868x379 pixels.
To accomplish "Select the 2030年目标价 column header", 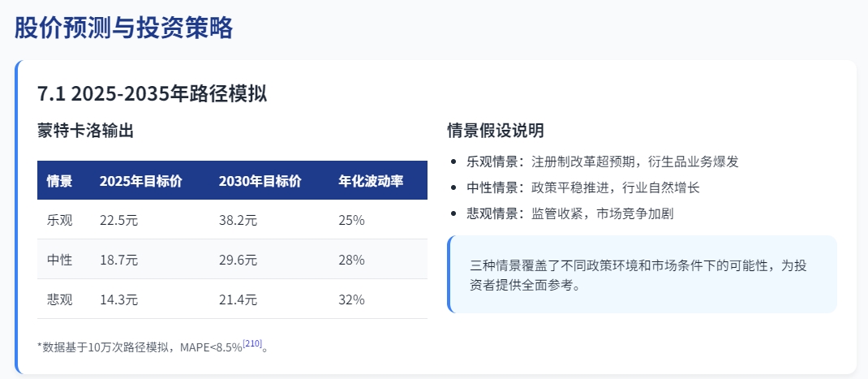I will click(x=260, y=181).
